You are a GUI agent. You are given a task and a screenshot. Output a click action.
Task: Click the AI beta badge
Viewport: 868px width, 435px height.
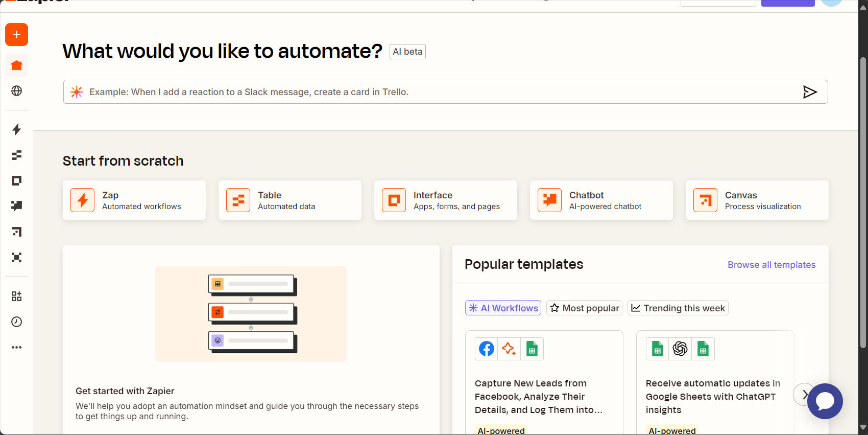[407, 52]
